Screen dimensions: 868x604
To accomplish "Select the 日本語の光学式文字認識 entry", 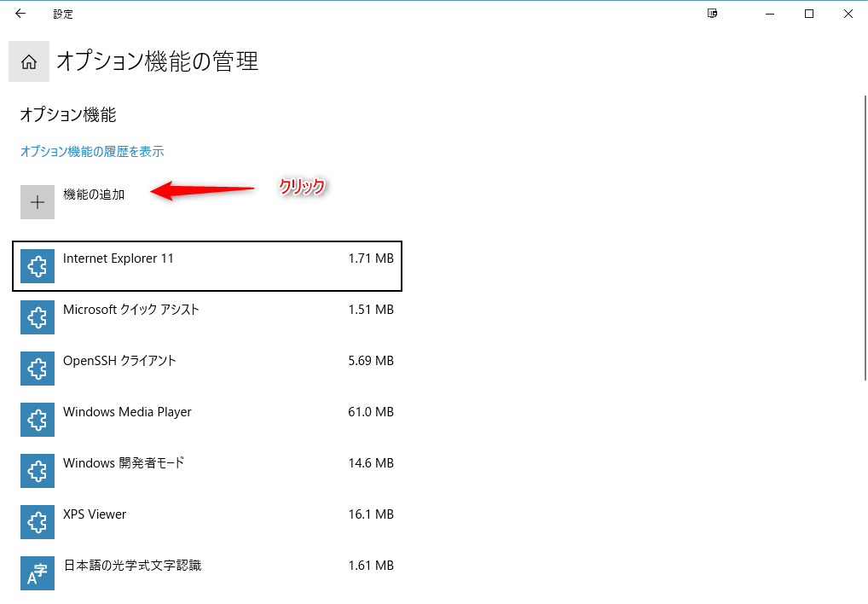I will [207, 573].
